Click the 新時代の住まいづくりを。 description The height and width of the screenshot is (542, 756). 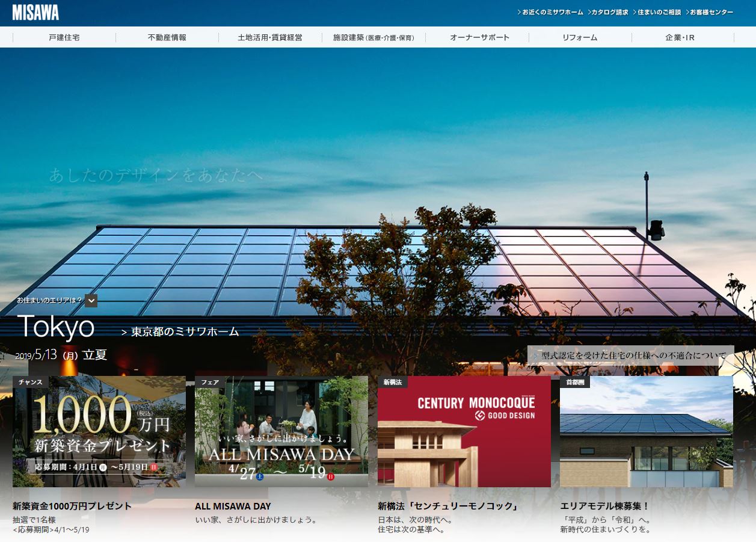click(x=605, y=529)
